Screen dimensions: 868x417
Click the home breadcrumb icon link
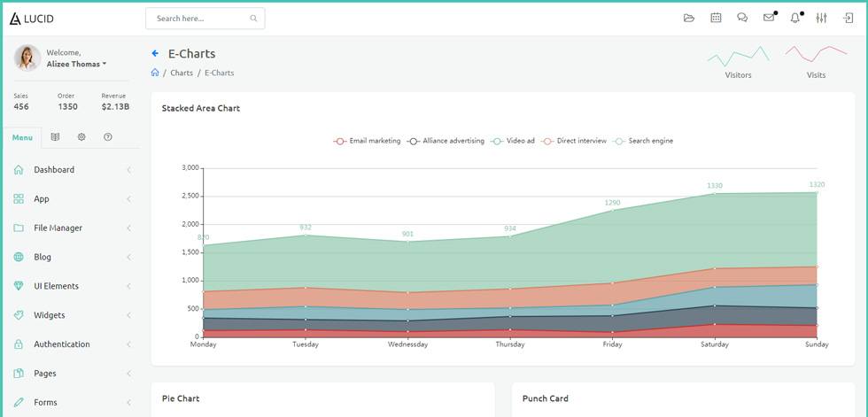(x=155, y=73)
